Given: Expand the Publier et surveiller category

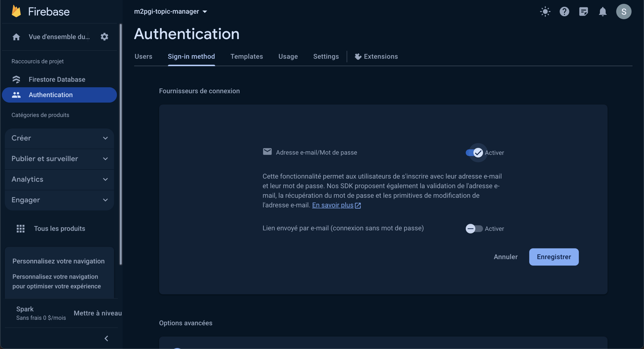Looking at the screenshot, I should pos(59,159).
